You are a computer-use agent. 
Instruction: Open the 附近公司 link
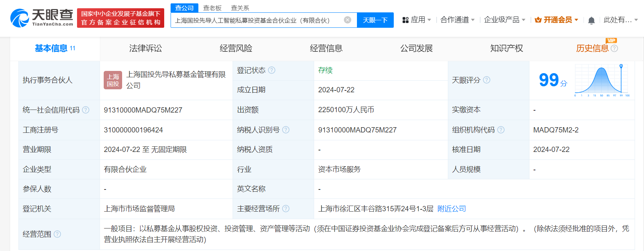[x=451, y=209]
